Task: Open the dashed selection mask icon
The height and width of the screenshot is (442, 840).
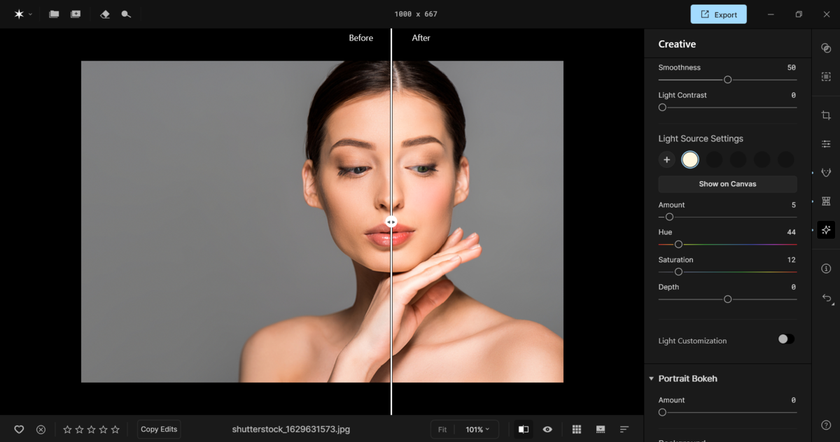Action: 826,77
